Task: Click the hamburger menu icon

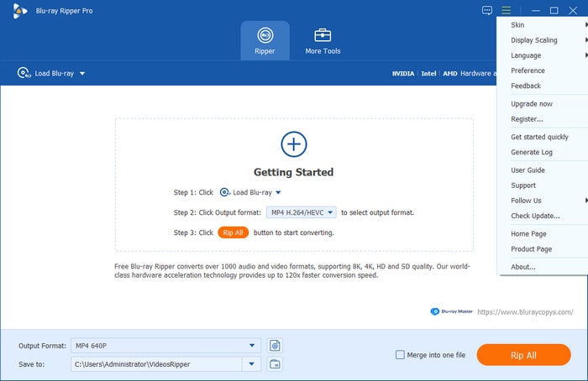Action: click(506, 10)
